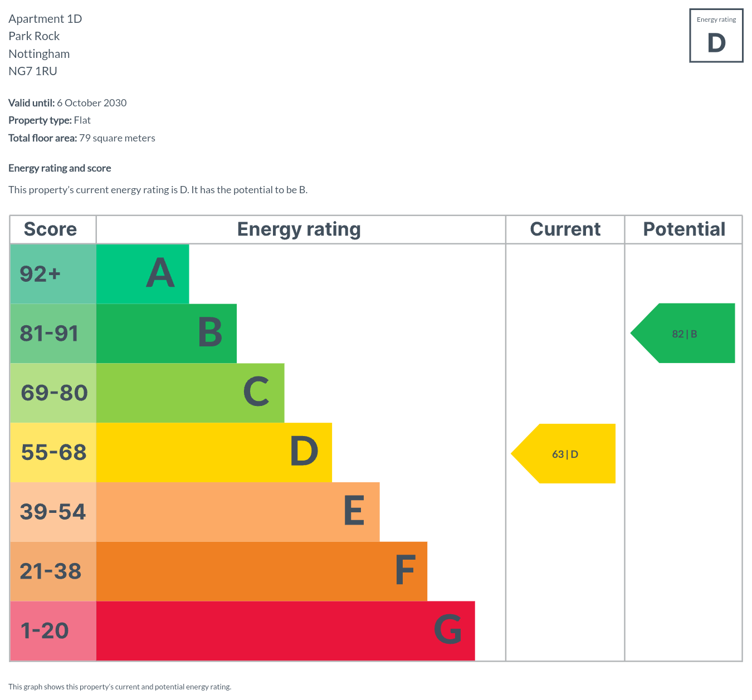Screen dimensions: 752x700
Task: Click the Total floor area text
Action: 82,138
